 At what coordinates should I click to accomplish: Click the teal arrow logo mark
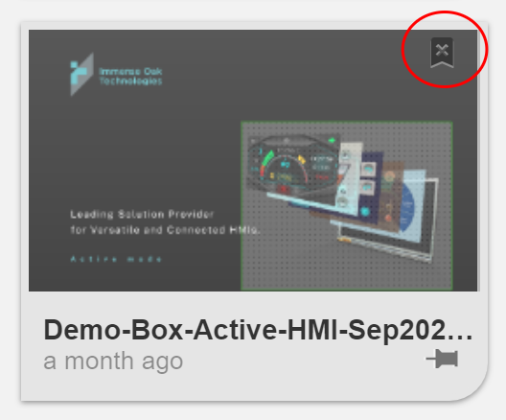point(82,75)
